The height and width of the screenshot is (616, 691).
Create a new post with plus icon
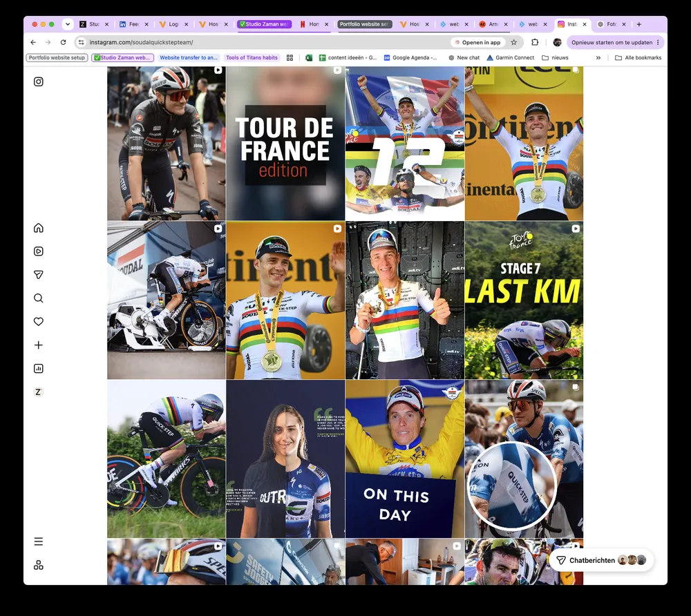[x=38, y=345]
